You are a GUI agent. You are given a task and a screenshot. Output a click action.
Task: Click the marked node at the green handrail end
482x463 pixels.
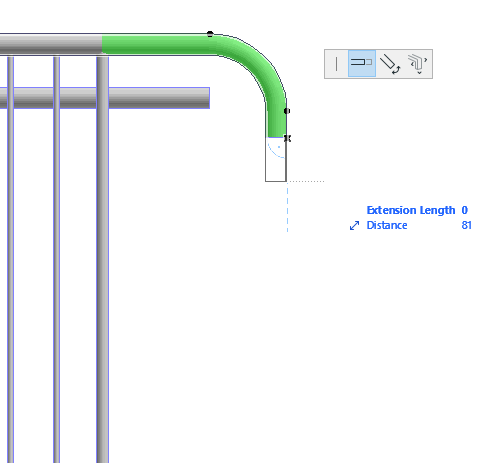pyautogui.click(x=288, y=138)
